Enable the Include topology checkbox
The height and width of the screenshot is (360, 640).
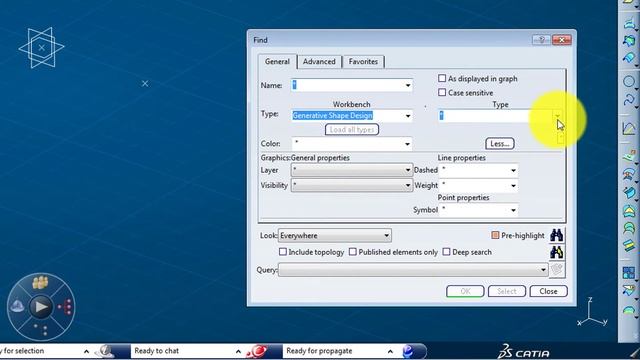click(282, 252)
